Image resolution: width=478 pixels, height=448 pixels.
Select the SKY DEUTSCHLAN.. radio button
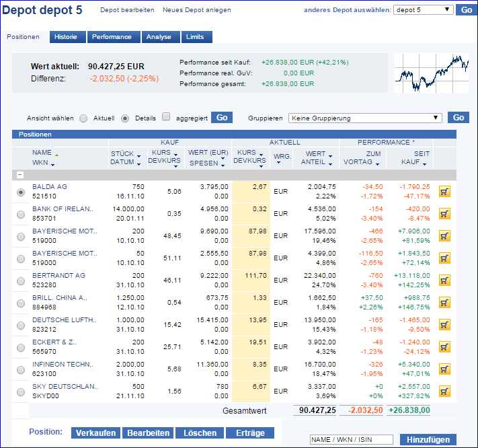click(21, 392)
